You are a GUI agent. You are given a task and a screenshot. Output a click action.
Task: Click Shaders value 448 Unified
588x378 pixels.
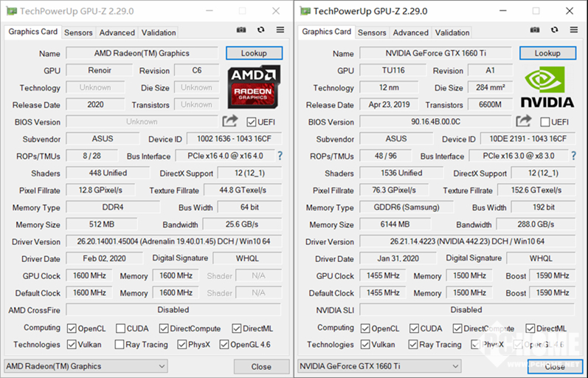(x=108, y=173)
